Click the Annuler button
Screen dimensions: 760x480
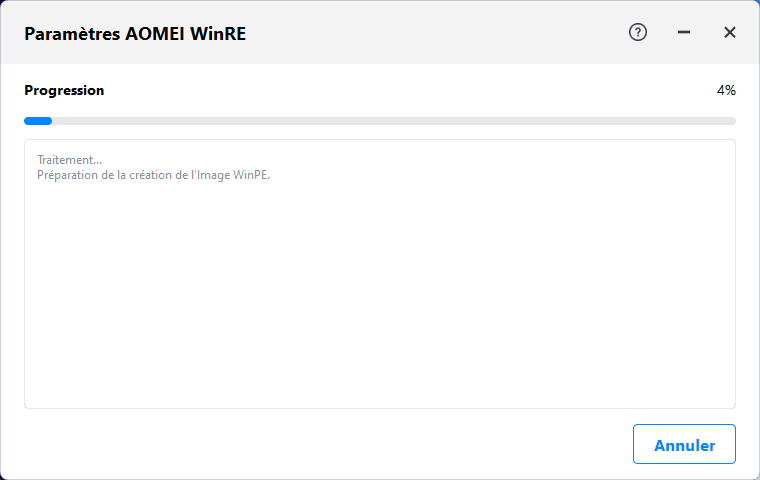point(684,444)
